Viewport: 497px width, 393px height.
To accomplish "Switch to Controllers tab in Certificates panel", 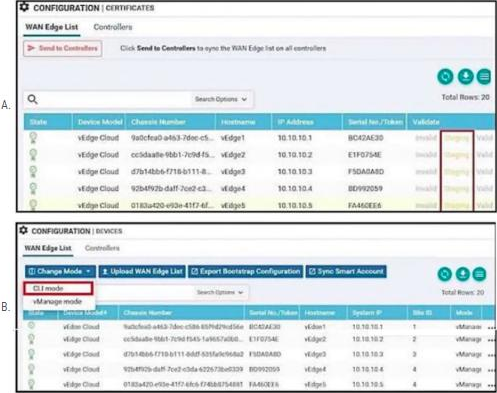I will [x=113, y=27].
